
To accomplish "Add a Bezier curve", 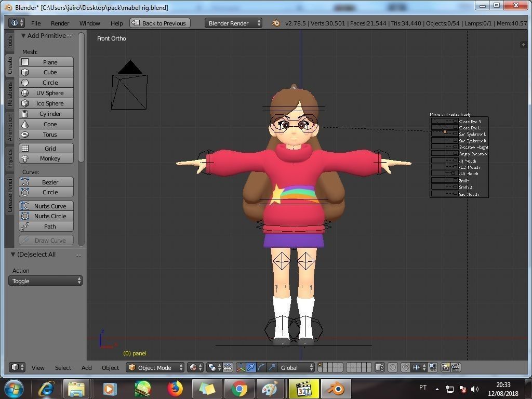I will point(46,182).
